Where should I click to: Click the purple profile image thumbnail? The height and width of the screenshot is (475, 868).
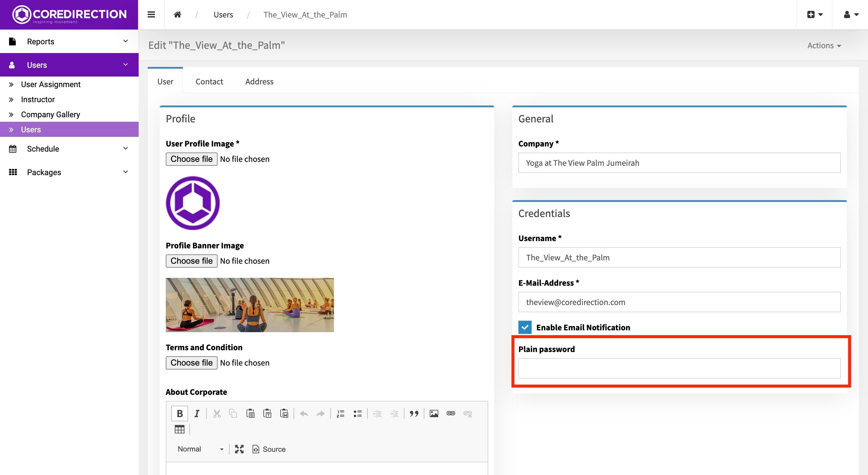point(193,203)
